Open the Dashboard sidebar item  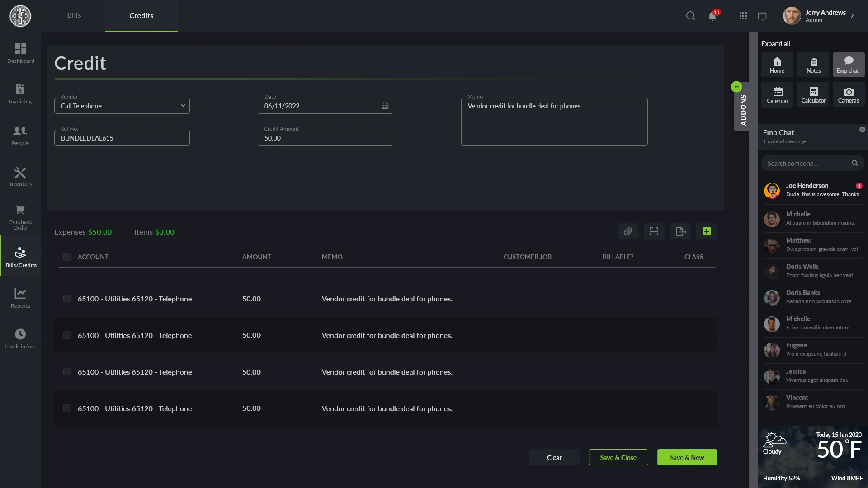point(20,53)
